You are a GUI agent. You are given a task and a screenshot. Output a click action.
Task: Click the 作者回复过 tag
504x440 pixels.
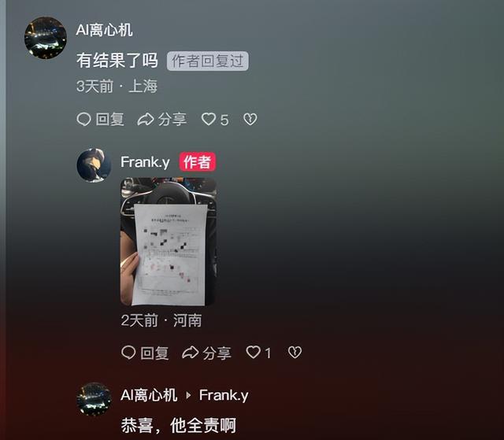(207, 61)
